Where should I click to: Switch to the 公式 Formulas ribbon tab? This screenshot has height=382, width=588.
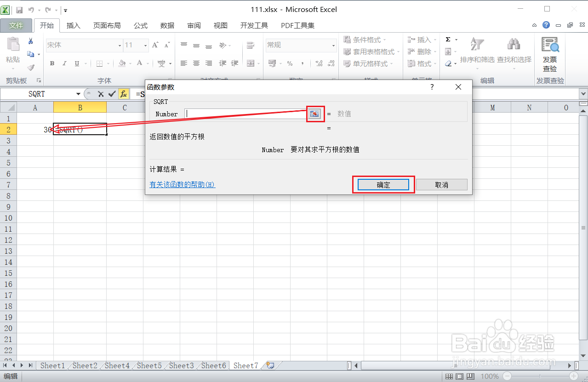(x=141, y=25)
